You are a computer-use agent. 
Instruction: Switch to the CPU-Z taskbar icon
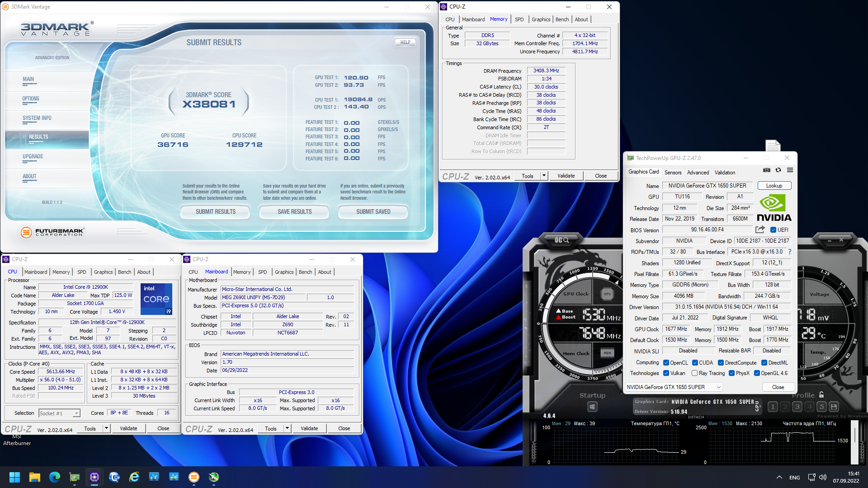coord(94,477)
